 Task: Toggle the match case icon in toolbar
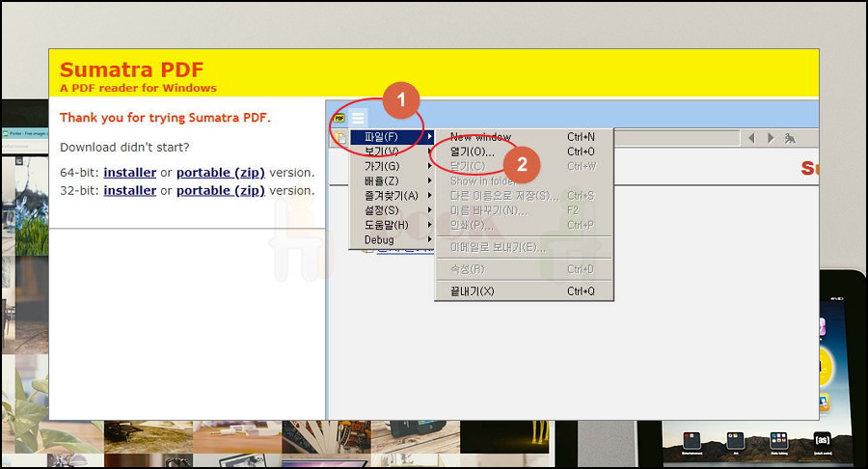(x=790, y=138)
